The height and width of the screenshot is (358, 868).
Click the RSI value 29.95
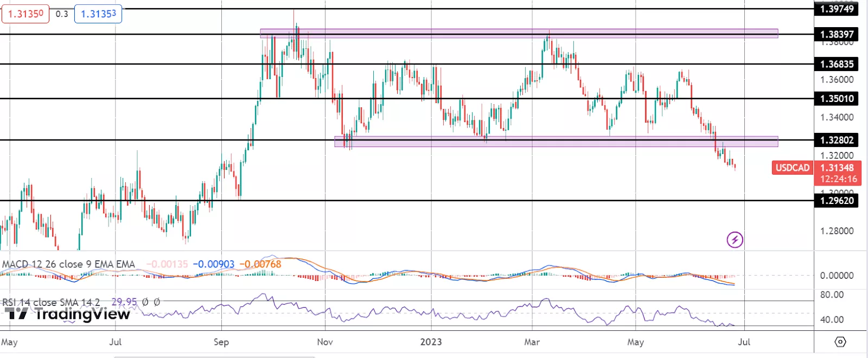point(124,302)
